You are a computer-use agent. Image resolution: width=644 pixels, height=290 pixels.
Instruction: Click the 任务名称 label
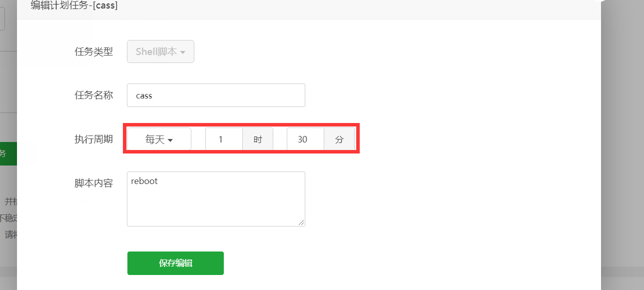(94, 95)
